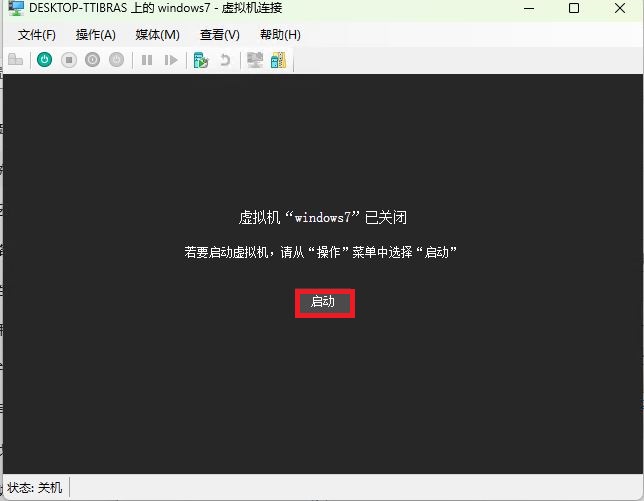Click the Pause toolbar icon

(x=147, y=60)
